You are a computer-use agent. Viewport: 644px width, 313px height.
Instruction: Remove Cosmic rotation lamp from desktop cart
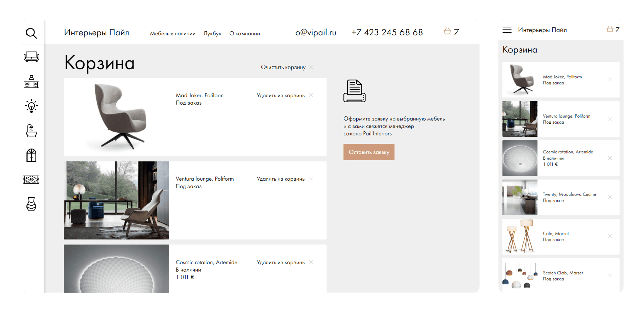click(284, 262)
